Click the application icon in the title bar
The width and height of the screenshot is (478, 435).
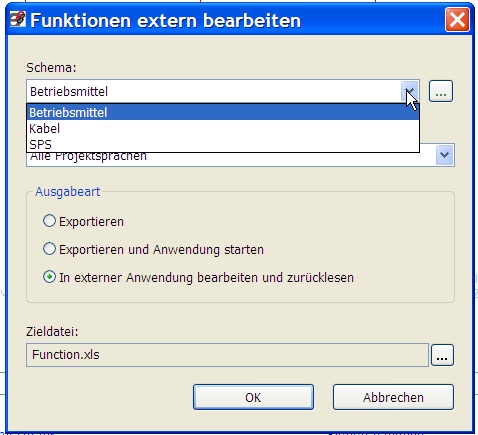tap(17, 20)
